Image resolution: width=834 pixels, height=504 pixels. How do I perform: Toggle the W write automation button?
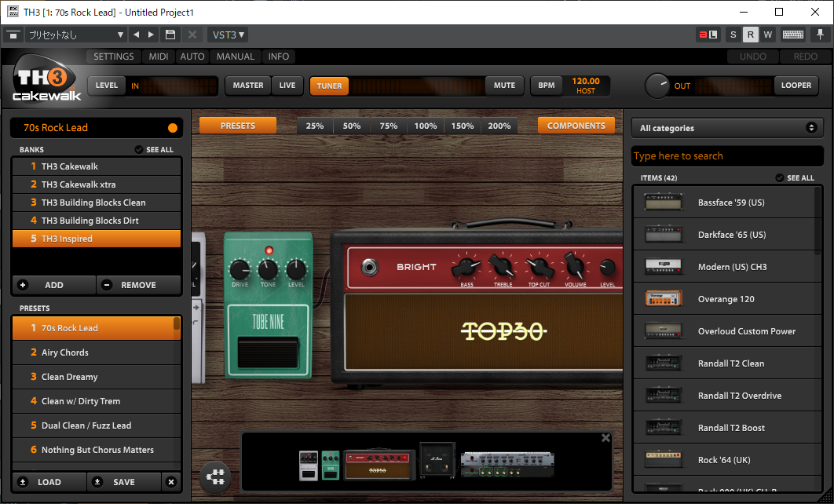[x=767, y=35]
